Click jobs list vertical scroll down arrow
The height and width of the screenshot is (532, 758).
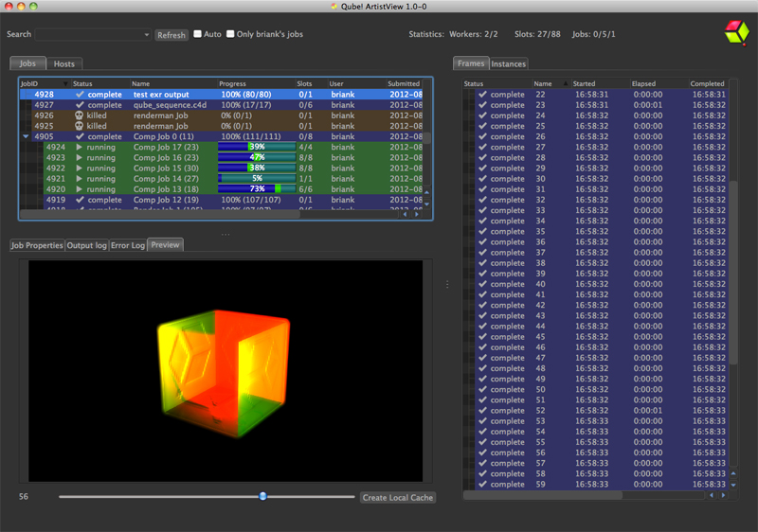pos(427,204)
